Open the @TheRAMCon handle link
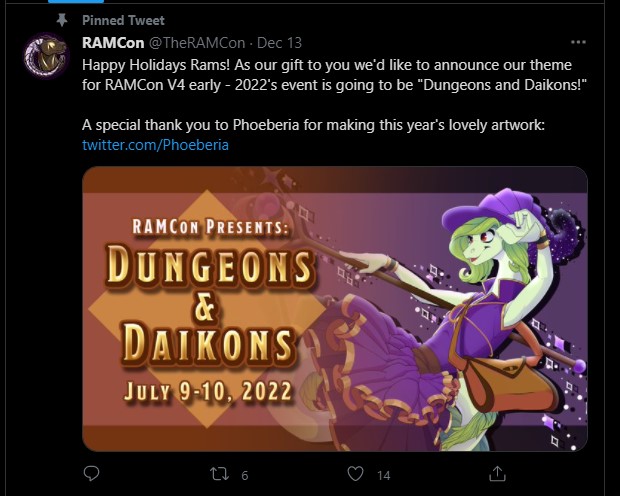Image resolution: width=620 pixels, height=496 pixels. pos(197,43)
